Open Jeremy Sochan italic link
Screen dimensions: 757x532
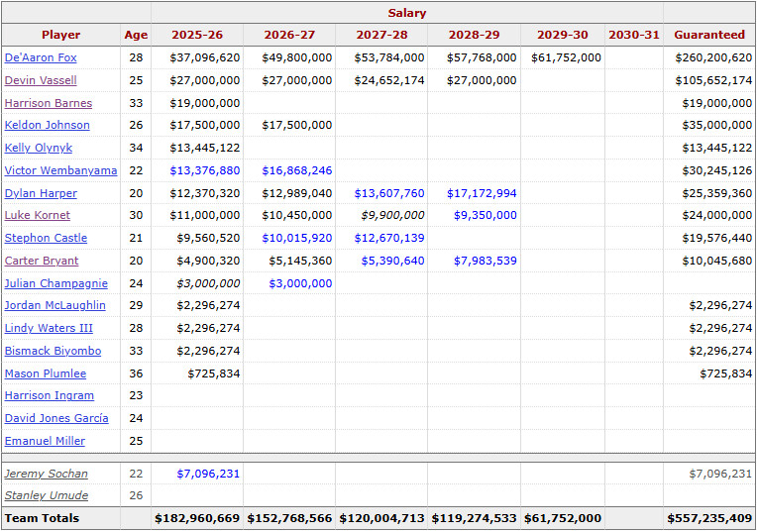coord(47,474)
